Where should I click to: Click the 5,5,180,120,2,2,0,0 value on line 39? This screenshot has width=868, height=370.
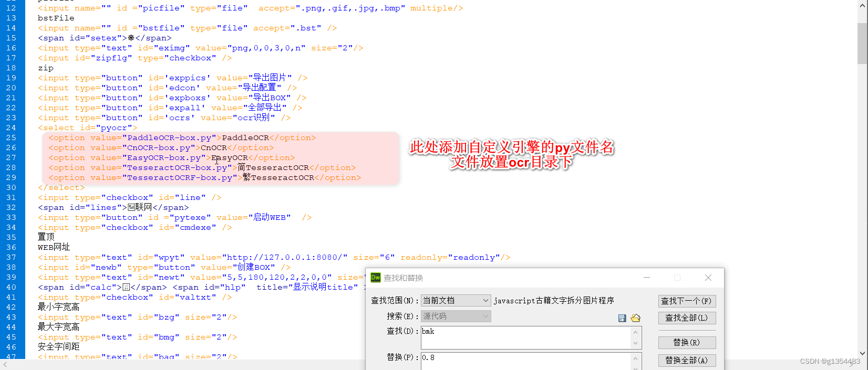[277, 277]
